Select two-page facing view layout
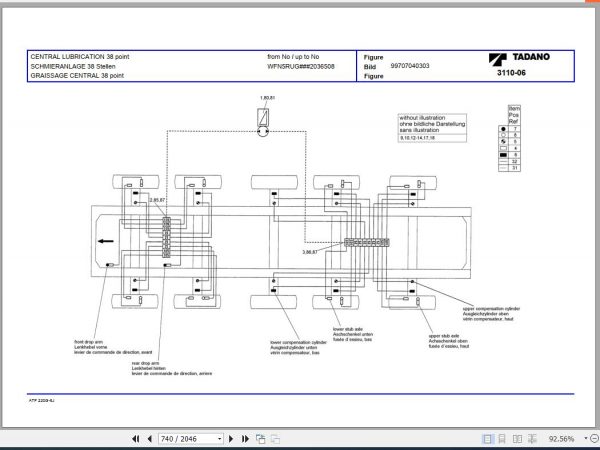The height and width of the screenshot is (450, 600). tap(517, 439)
